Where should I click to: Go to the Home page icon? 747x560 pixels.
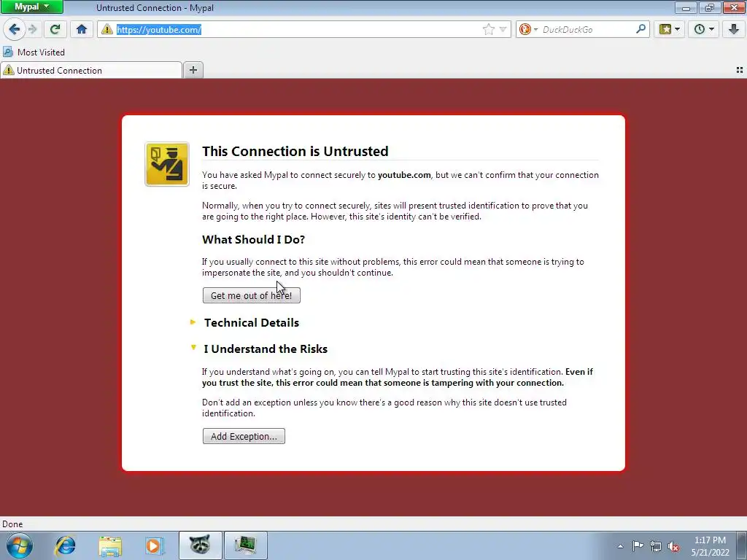click(x=82, y=29)
